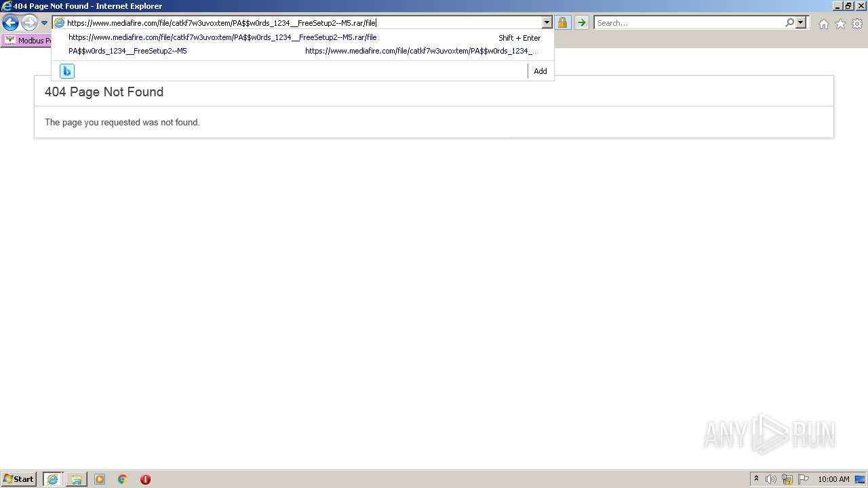Viewport: 868px width, 488px height.
Task: Click 'The page you requested was not found.' text
Action: coord(122,123)
